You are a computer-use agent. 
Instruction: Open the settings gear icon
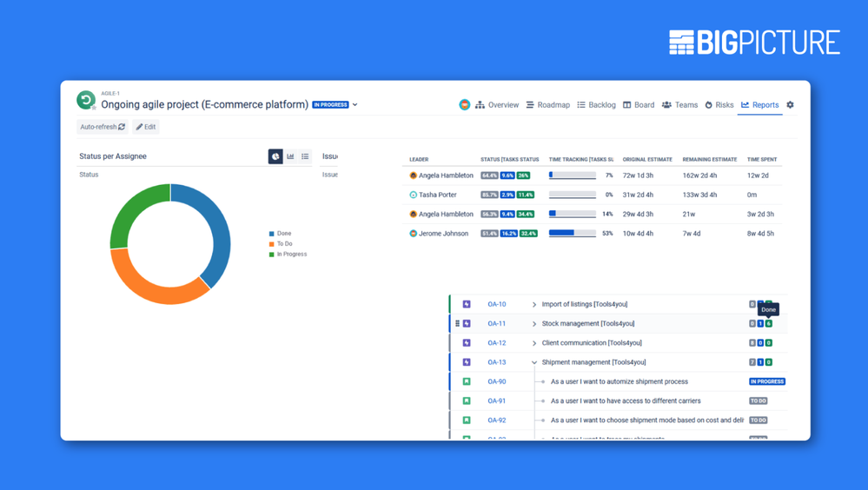790,104
